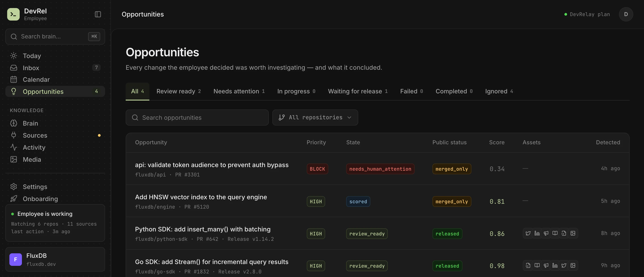644x277 pixels.
Task: Select Opportunities in the sidebar
Action: [x=55, y=91]
